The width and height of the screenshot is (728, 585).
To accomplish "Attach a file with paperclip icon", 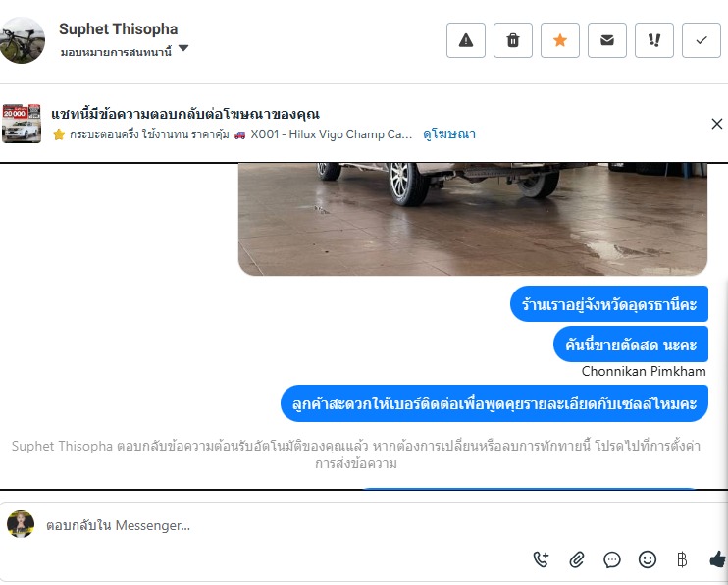I will click(x=576, y=559).
